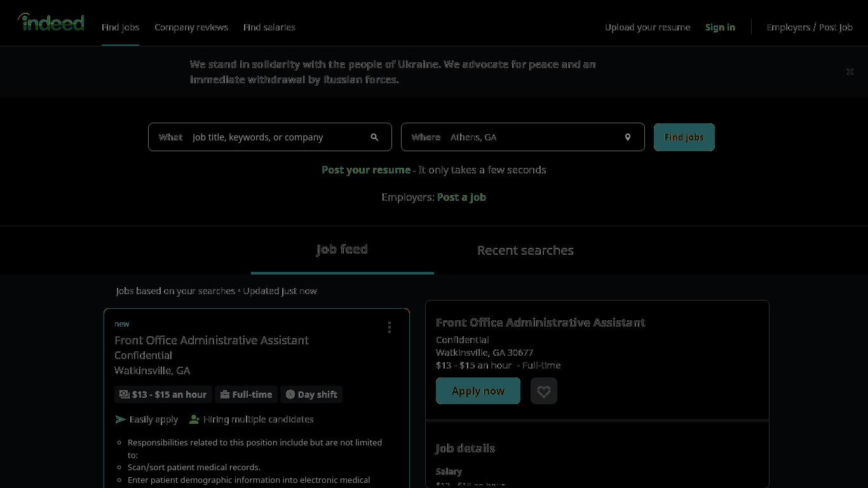Click the Salary label in job details

(449, 471)
